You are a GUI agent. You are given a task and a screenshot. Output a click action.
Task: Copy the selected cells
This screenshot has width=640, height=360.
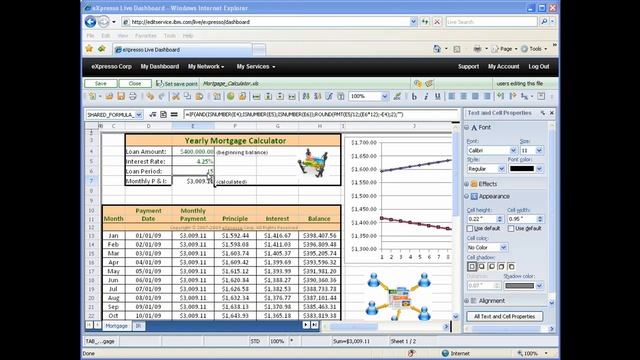[188, 96]
